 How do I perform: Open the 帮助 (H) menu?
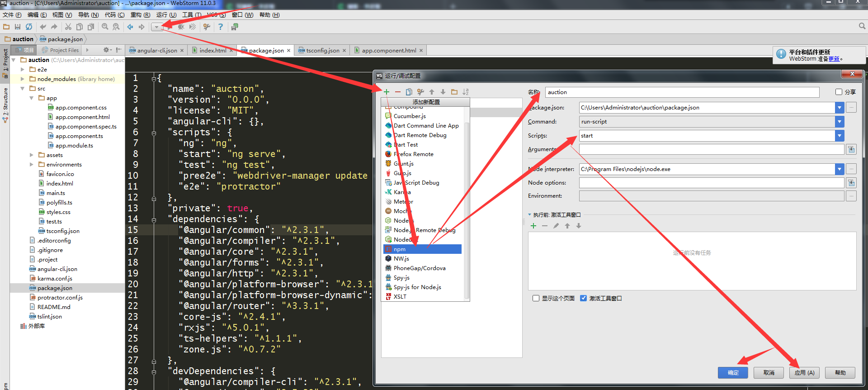coord(269,15)
